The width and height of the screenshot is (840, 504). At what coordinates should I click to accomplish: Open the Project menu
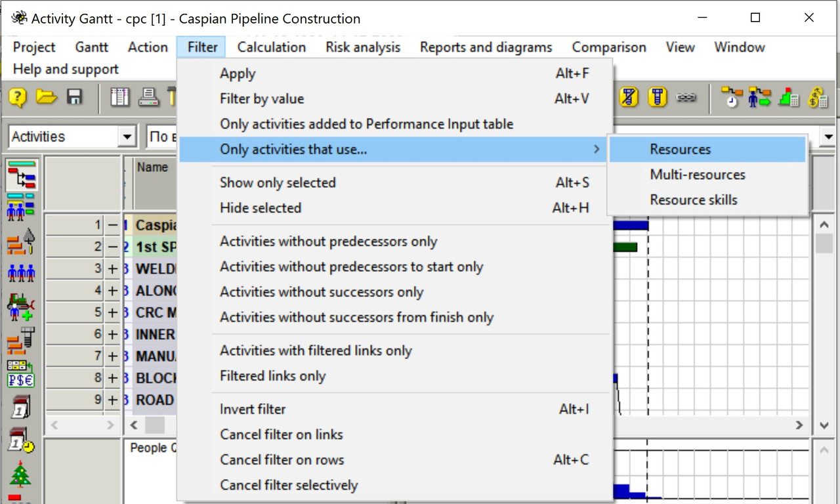(34, 47)
